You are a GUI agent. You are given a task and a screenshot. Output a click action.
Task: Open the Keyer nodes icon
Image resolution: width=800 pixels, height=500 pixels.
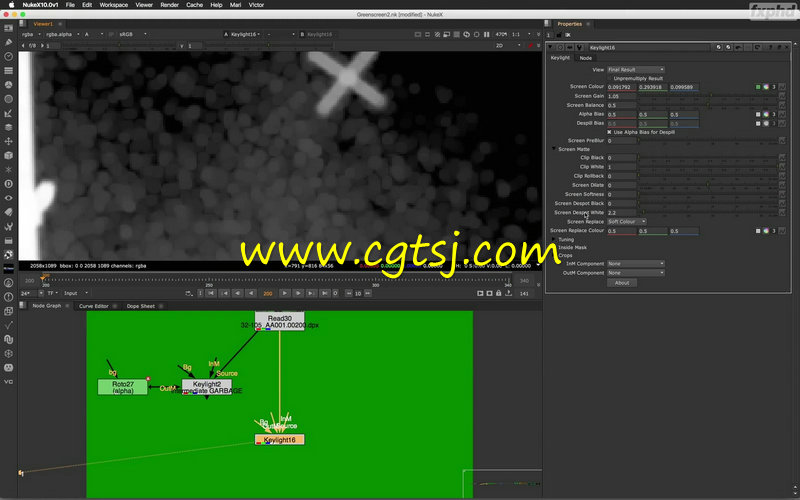tap(8, 113)
